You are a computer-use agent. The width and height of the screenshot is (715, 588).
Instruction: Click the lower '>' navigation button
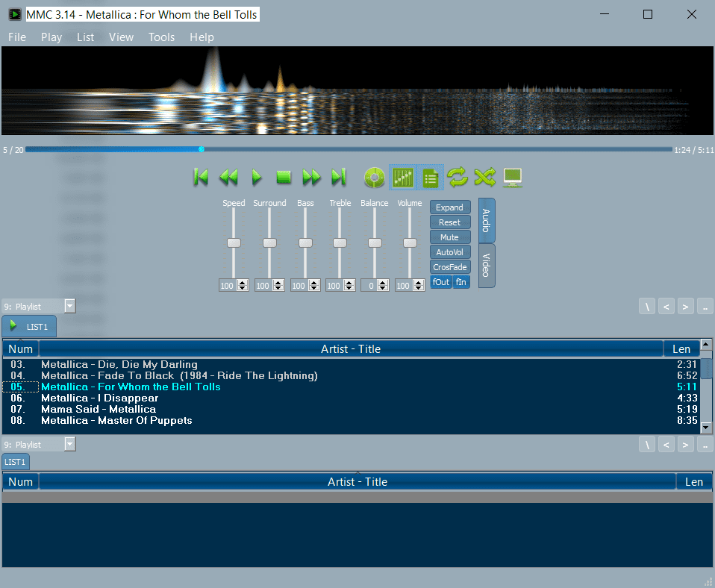[x=685, y=444]
